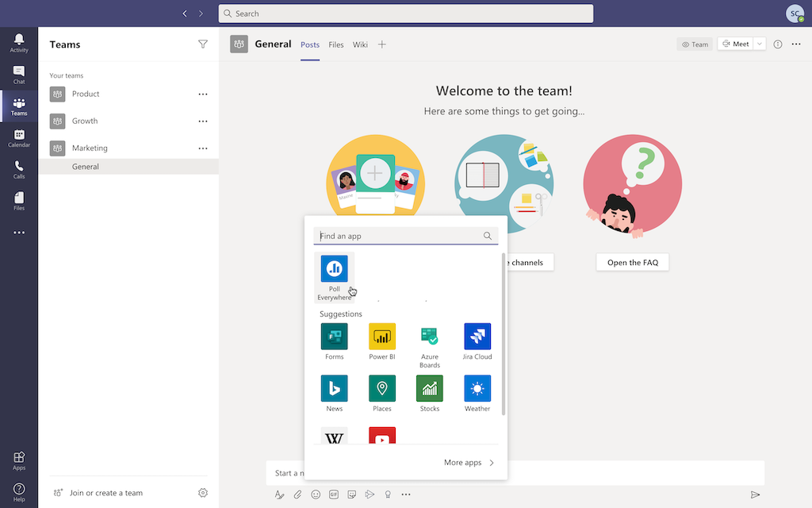The width and height of the screenshot is (812, 508).
Task: Open the sticker picker
Action: [352, 495]
